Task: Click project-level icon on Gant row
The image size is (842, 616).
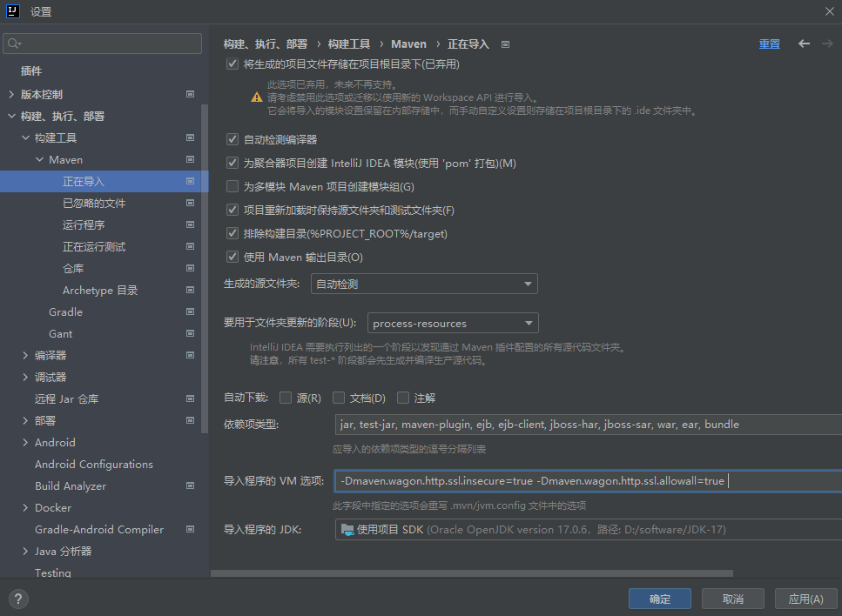Action: [190, 333]
